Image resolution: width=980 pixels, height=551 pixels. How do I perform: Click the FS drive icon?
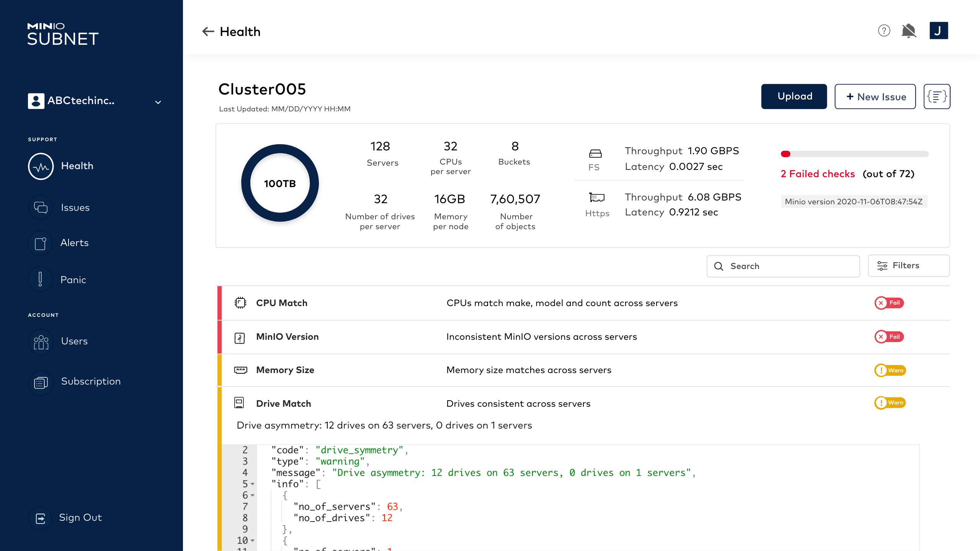595,154
